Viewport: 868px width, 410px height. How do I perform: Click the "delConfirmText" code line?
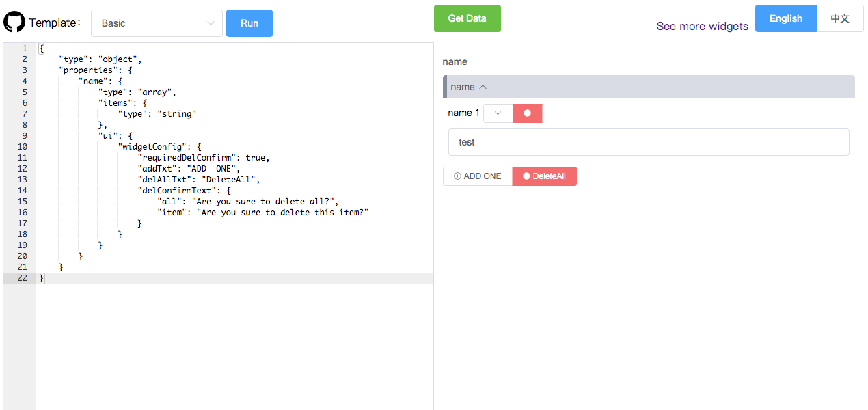[x=185, y=191]
